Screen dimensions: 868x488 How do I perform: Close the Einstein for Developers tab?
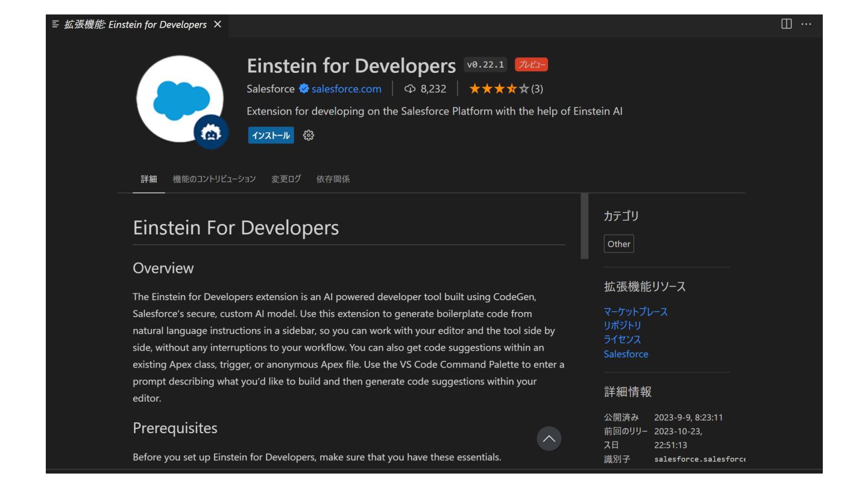click(x=218, y=25)
